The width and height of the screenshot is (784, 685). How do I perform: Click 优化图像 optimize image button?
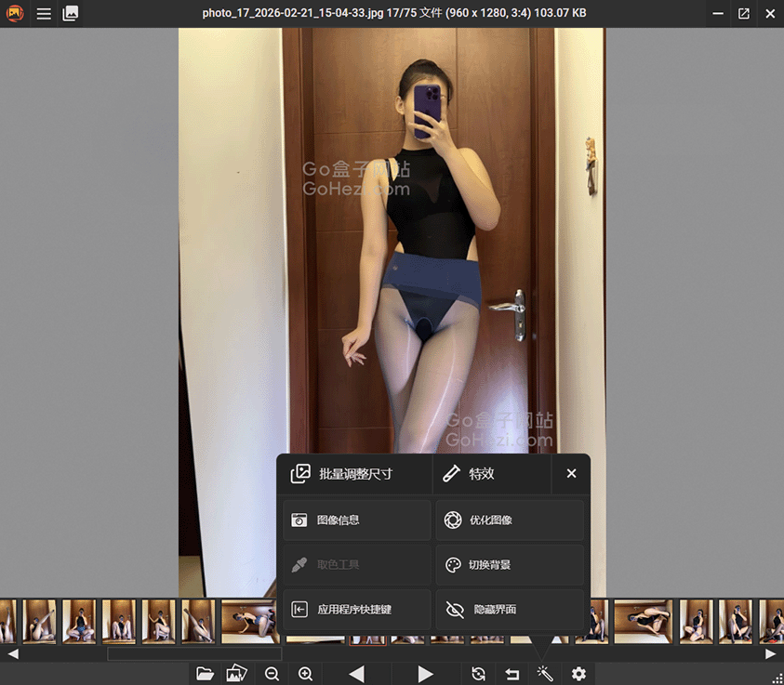click(510, 520)
